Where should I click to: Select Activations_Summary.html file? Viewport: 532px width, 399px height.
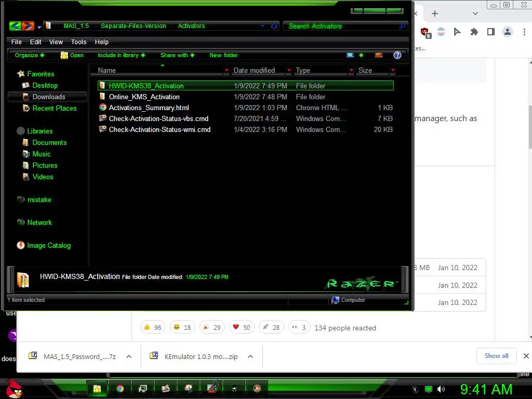[x=246, y=108]
